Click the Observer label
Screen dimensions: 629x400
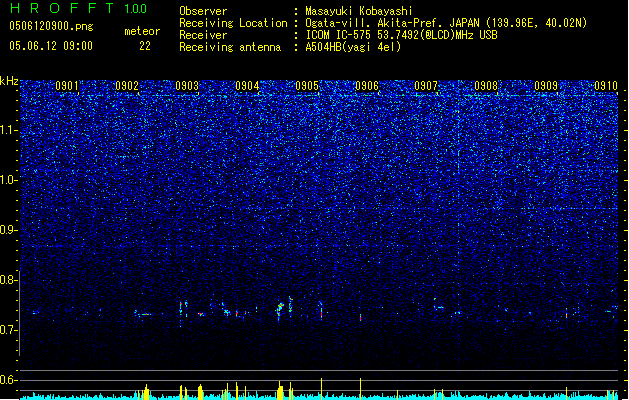click(203, 11)
